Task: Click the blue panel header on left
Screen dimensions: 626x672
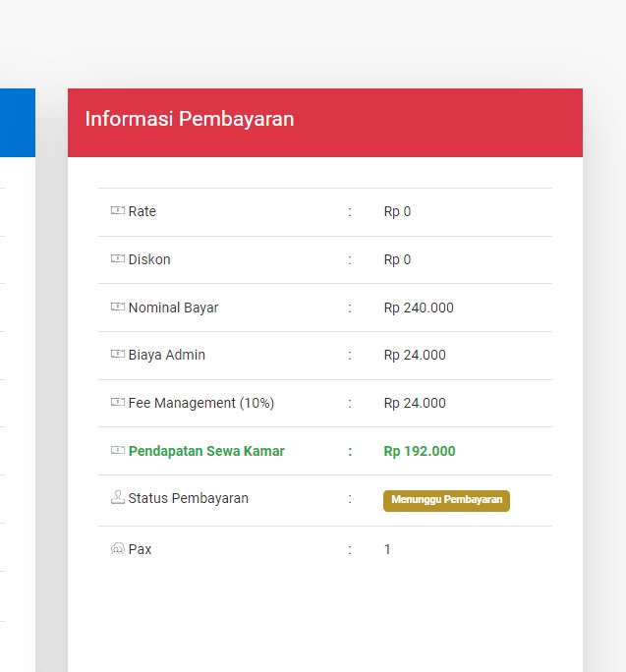Action: [17, 123]
